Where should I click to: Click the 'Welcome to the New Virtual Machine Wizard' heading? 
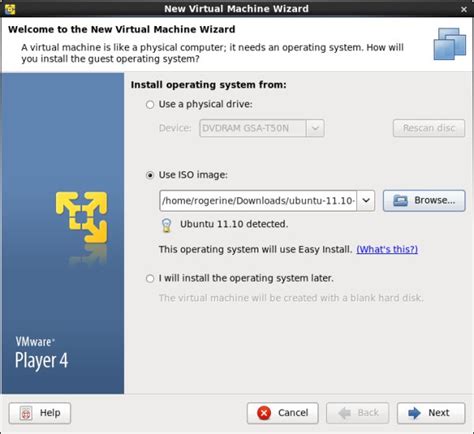coord(122,29)
